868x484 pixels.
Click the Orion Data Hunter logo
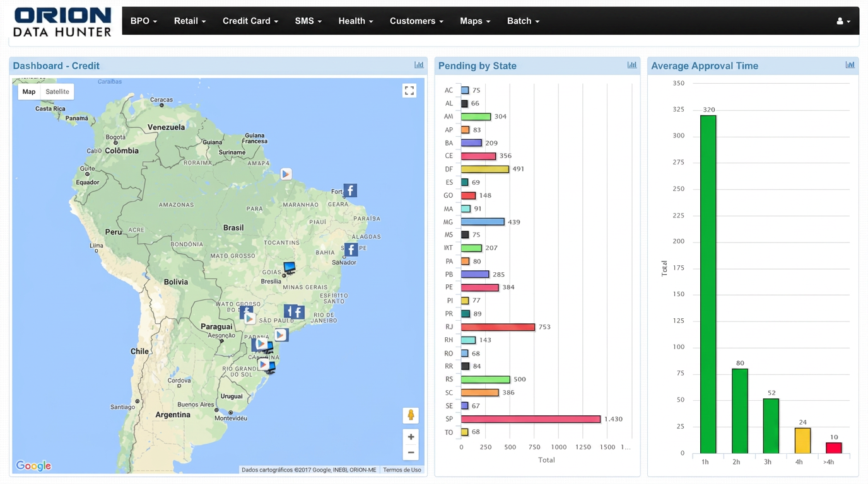[x=62, y=22]
